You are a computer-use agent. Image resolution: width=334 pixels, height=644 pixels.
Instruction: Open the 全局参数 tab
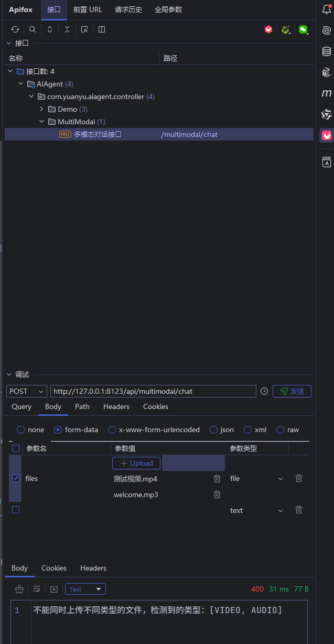(168, 9)
